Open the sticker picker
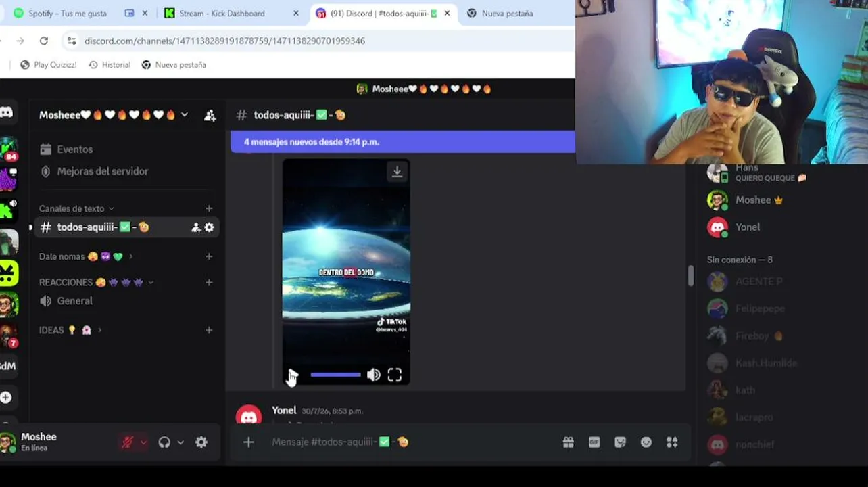The height and width of the screenshot is (487, 868). 620,442
